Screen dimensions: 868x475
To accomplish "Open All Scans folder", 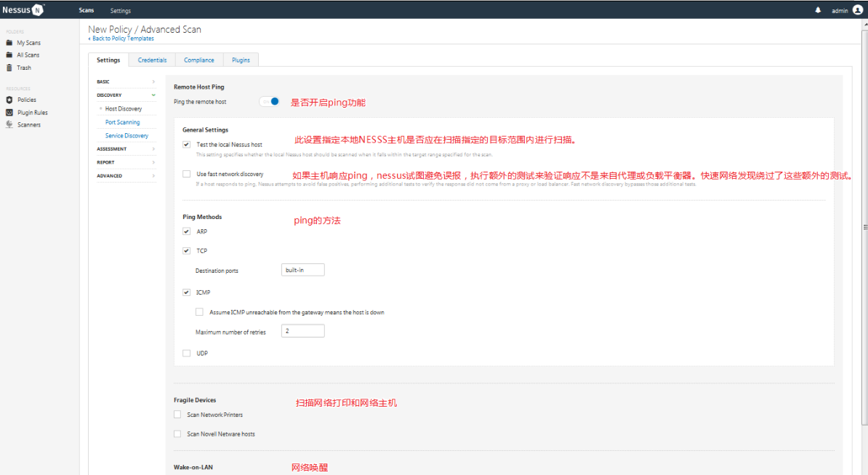I will point(28,55).
